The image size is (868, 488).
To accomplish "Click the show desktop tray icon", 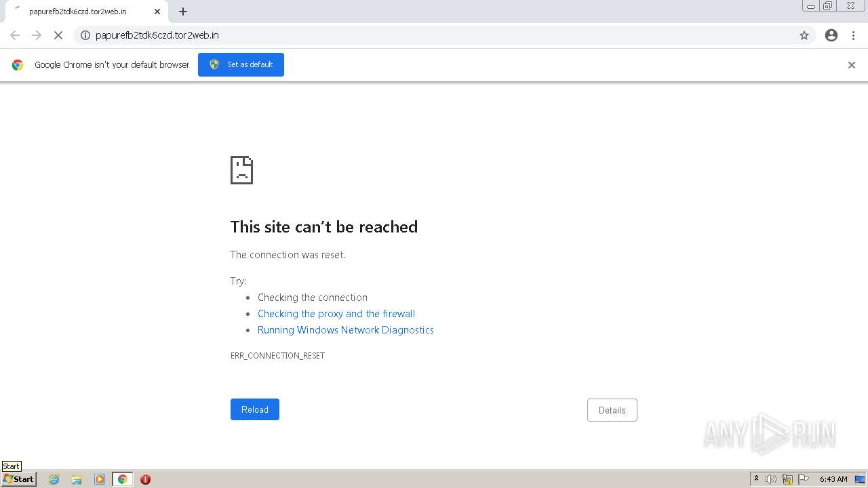I will (860, 479).
